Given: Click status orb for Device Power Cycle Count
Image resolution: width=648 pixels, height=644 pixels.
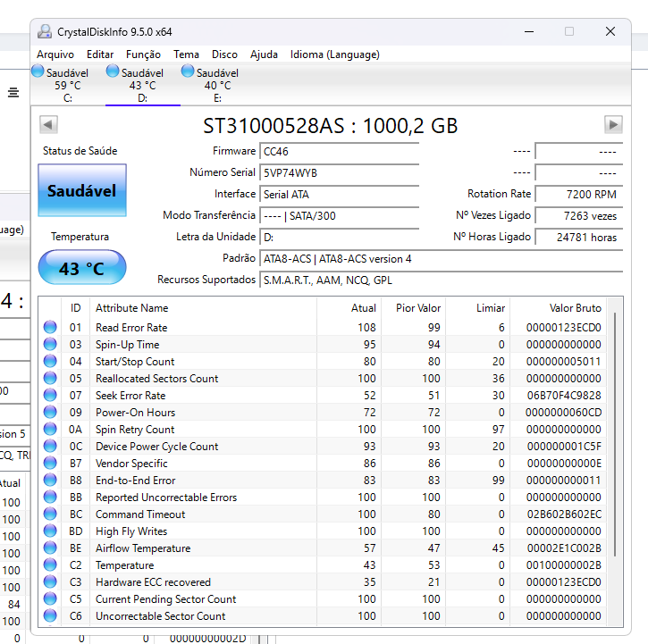Looking at the screenshot, I should point(50,446).
